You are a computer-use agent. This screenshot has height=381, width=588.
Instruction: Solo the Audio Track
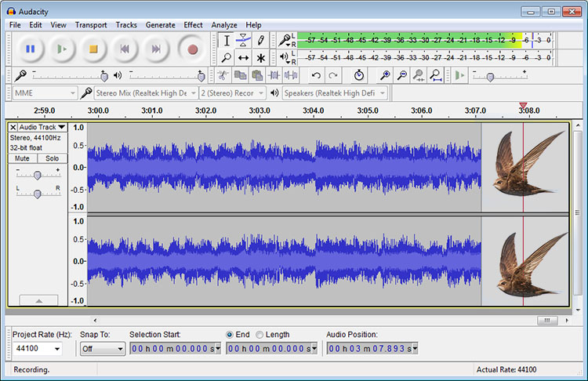tap(52, 158)
